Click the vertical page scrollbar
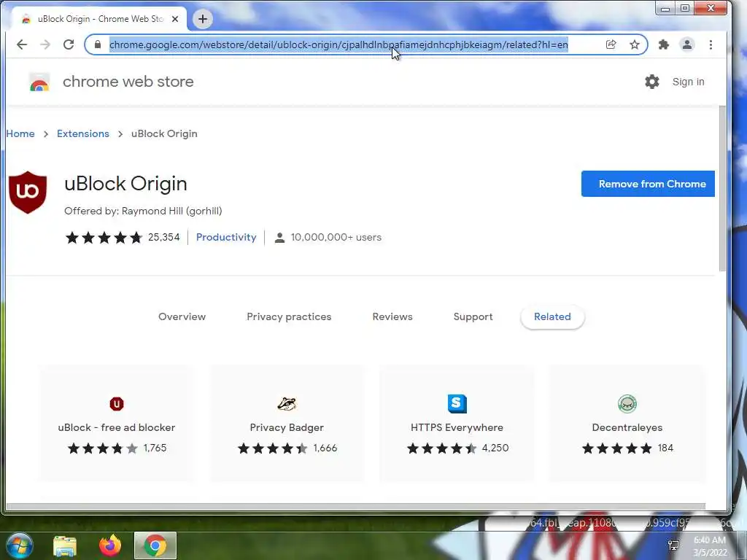The height and width of the screenshot is (560, 747). tap(722, 188)
